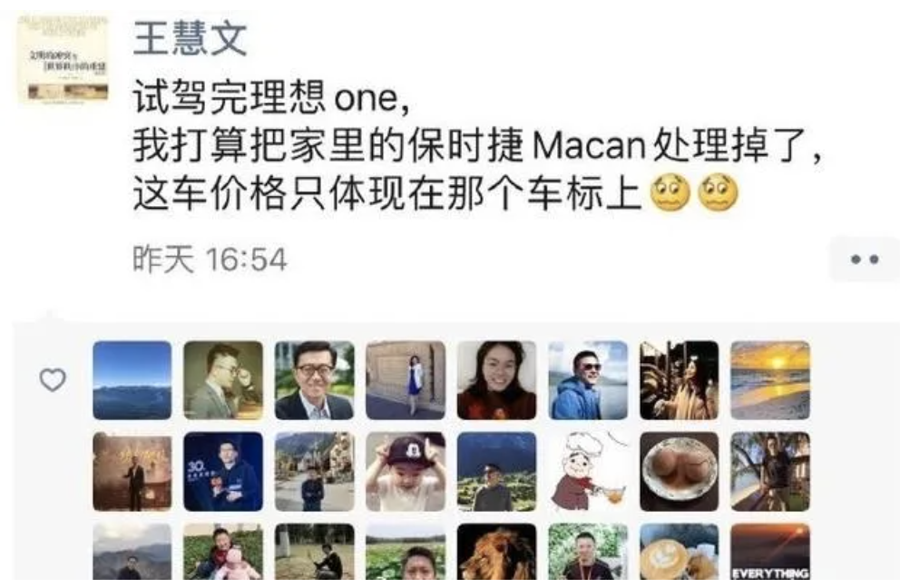
Task: Open the bowl of eggs avatar
Action: [x=679, y=472]
